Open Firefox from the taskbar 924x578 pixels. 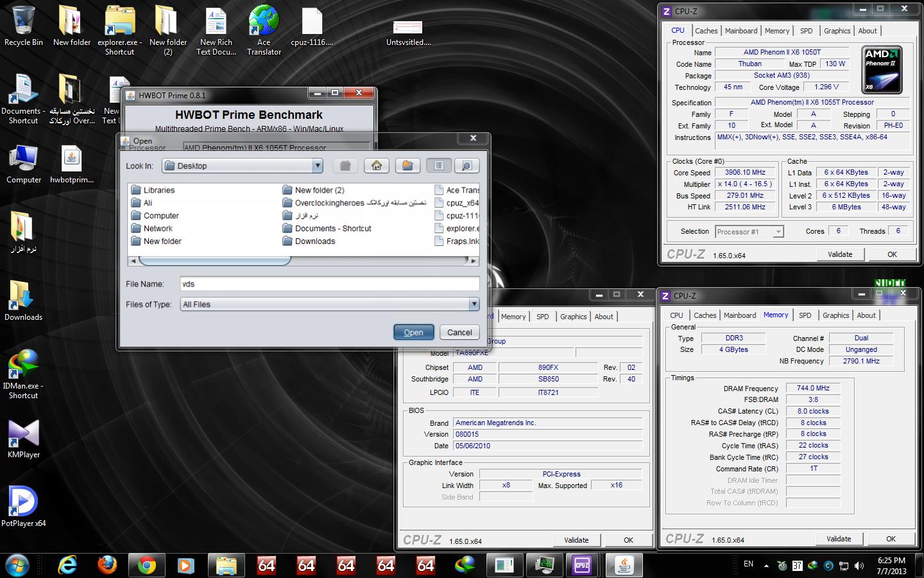107,565
